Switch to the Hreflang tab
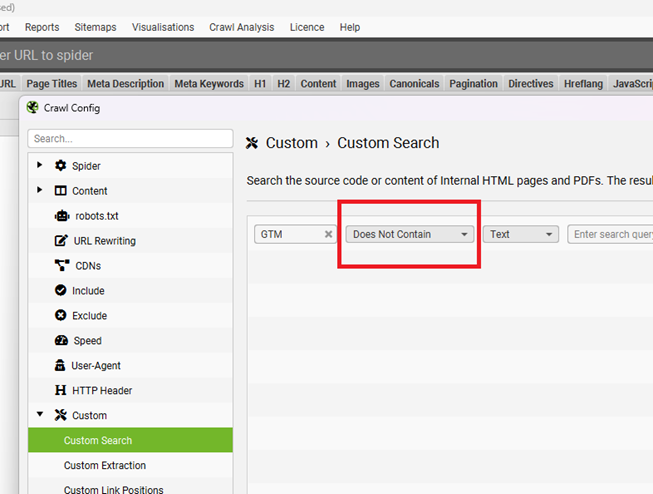Screen dimensions: 653x494 click(x=583, y=84)
